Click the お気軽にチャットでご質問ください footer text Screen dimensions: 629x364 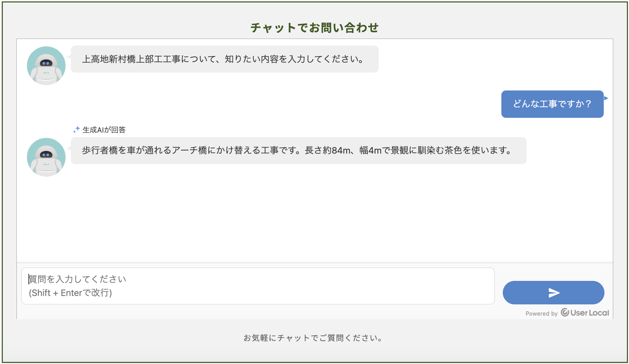[x=313, y=338]
